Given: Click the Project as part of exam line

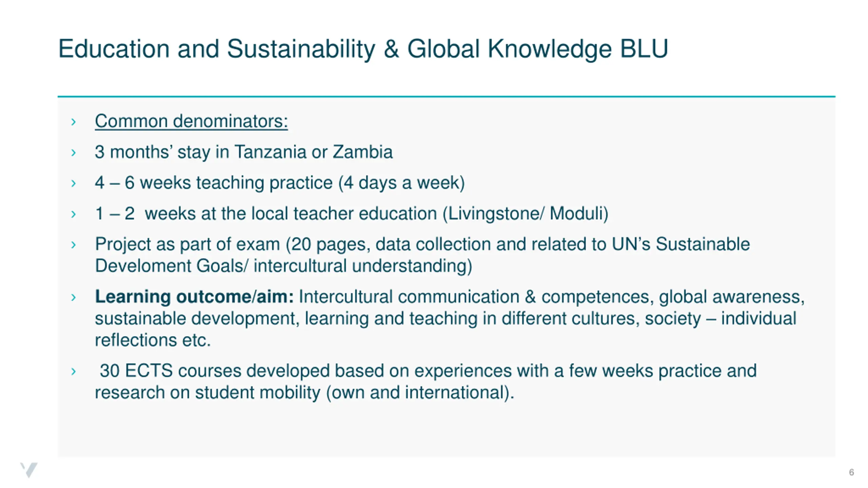Looking at the screenshot, I should click(x=422, y=244).
